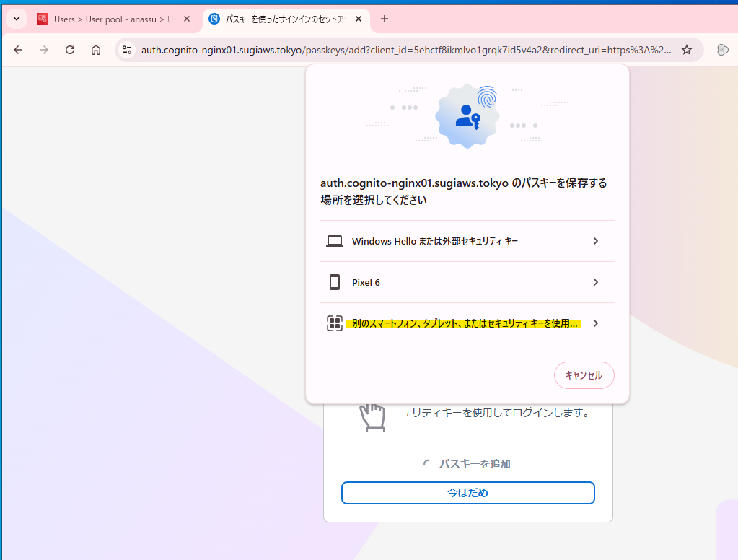Close the Users > User pool tab
The width and height of the screenshot is (738, 560).
(x=187, y=19)
